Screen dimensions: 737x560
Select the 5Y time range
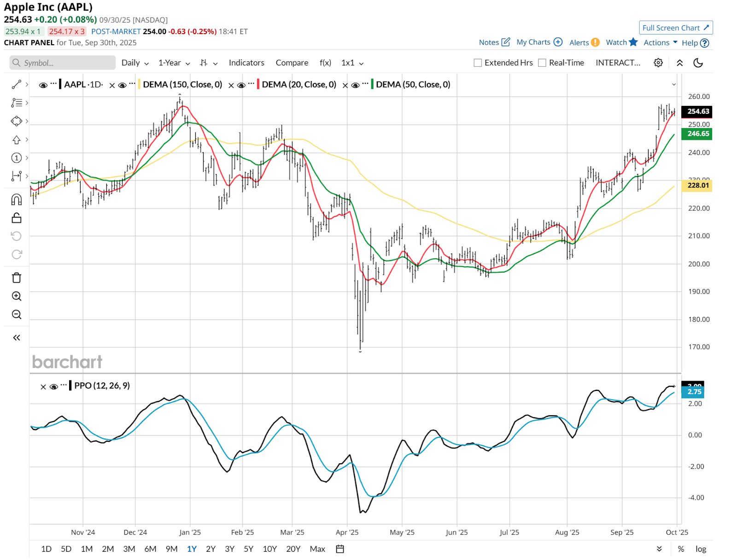coord(248,549)
